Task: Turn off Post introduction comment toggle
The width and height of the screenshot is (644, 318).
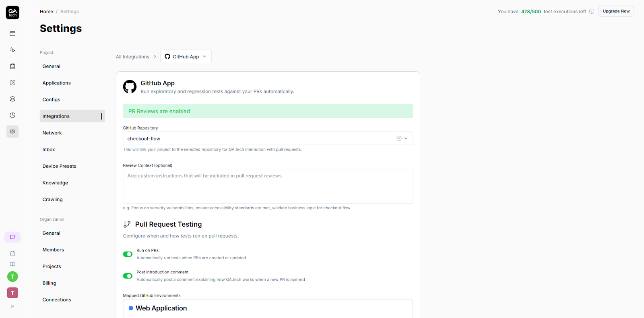Action: tap(128, 276)
